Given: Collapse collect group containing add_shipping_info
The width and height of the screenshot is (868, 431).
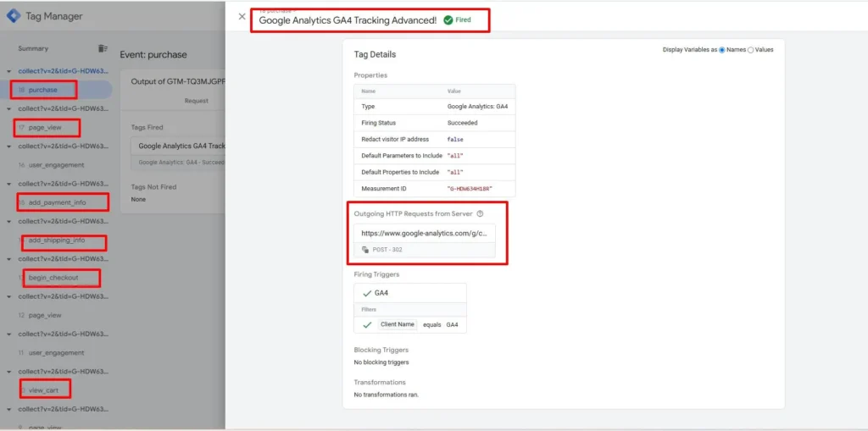Looking at the screenshot, I should tap(8, 221).
